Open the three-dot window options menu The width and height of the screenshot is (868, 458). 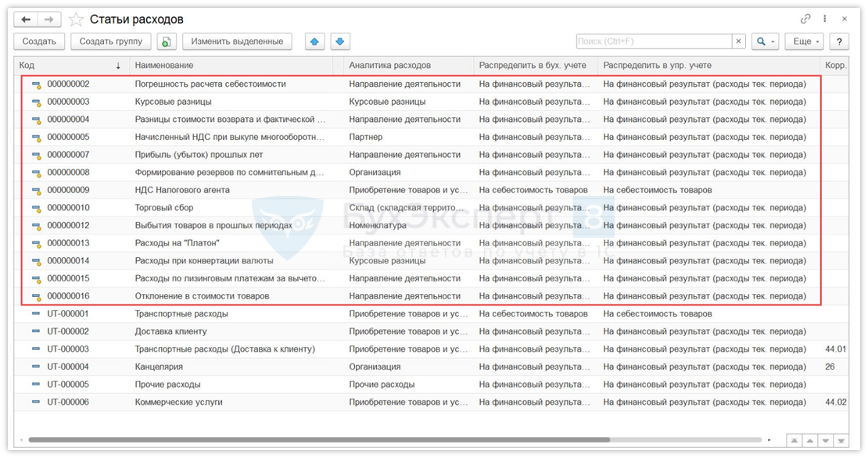tap(825, 19)
